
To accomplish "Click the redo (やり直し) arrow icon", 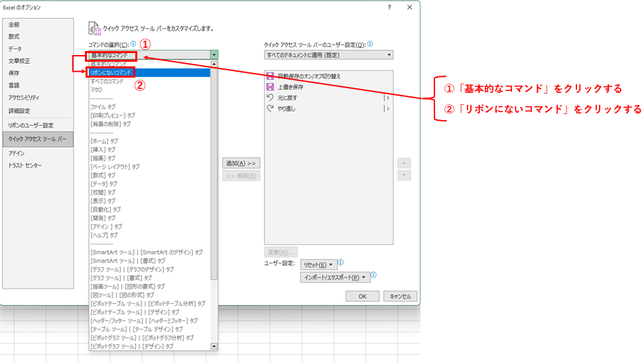I will tap(270, 108).
